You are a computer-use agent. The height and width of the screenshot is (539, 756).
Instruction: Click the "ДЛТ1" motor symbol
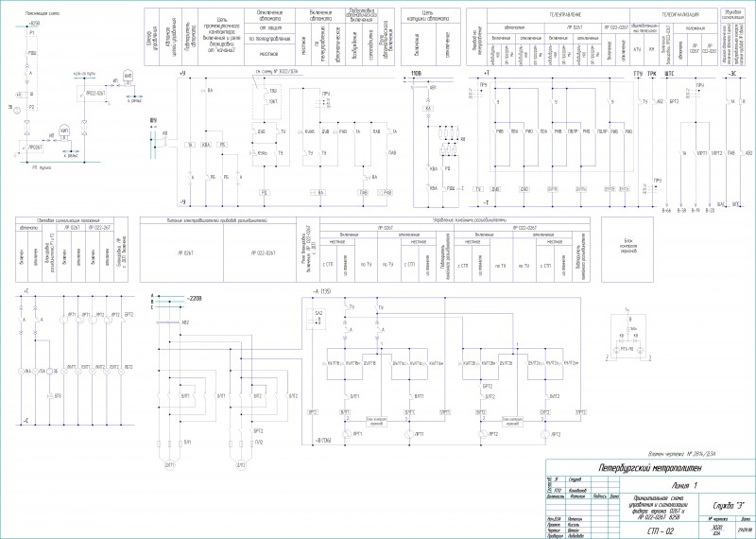click(170, 465)
